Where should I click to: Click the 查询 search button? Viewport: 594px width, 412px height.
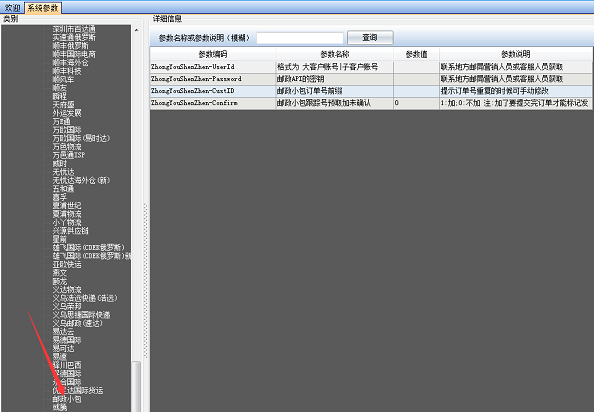(x=370, y=37)
